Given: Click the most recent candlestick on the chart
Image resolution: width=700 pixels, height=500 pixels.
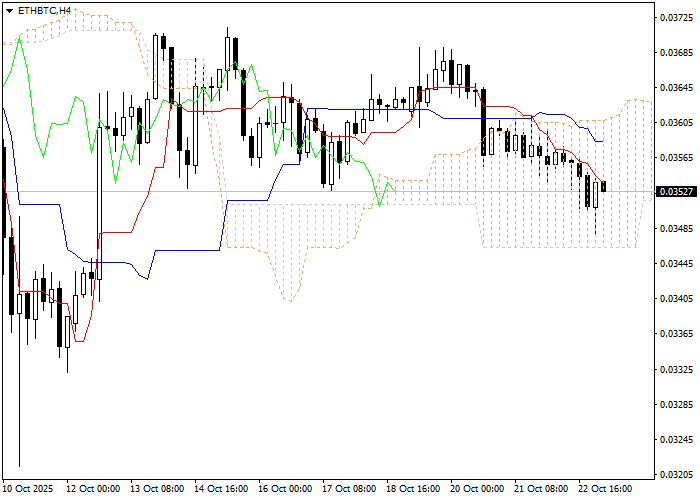Looking at the screenshot, I should 603,186.
